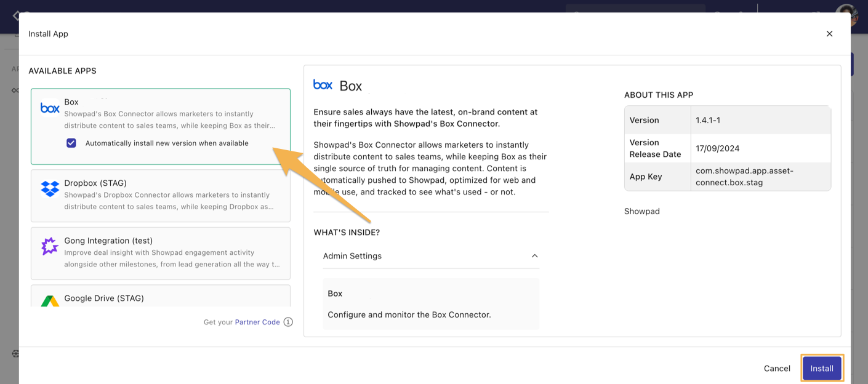Uncheck automatically install new version checkbox
This screenshot has width=868, height=384.
[71, 143]
